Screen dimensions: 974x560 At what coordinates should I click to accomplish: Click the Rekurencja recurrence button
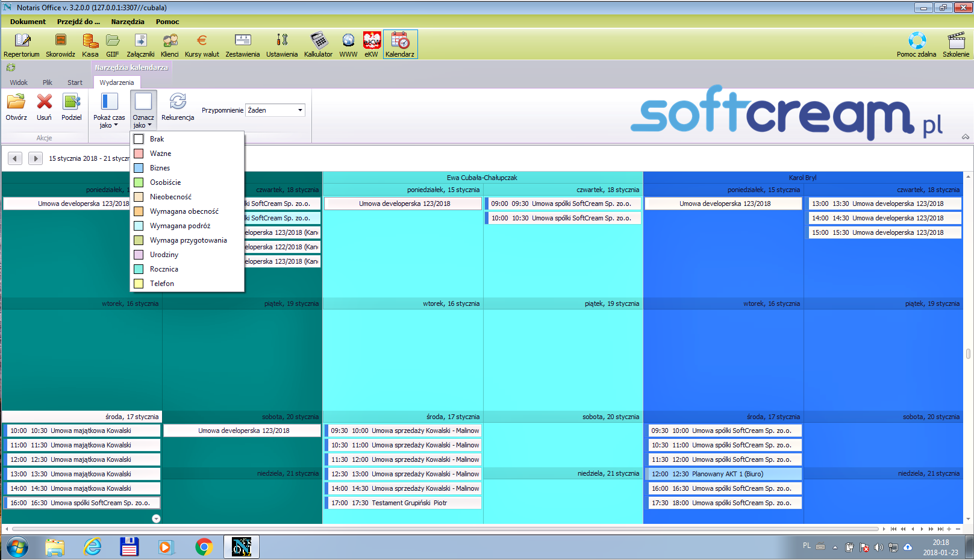pyautogui.click(x=178, y=108)
